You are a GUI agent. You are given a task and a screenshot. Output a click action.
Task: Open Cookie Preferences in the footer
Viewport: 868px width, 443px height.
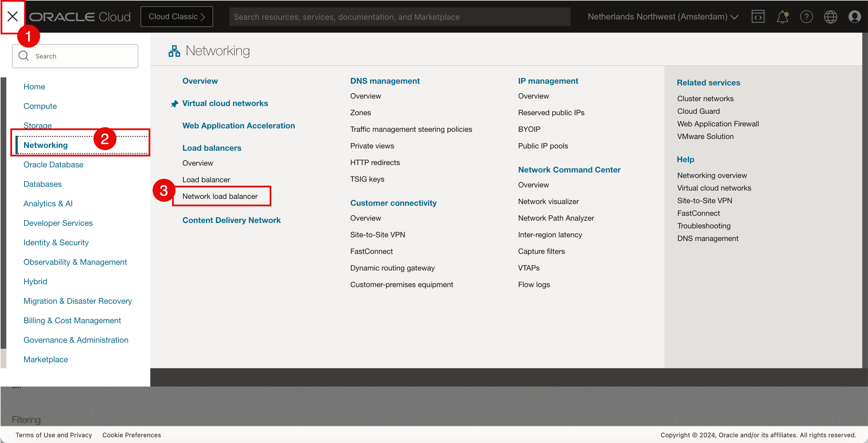(x=131, y=435)
